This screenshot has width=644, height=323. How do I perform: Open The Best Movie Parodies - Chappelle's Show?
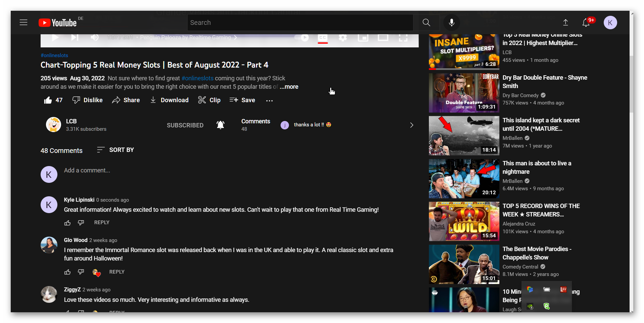click(x=537, y=253)
